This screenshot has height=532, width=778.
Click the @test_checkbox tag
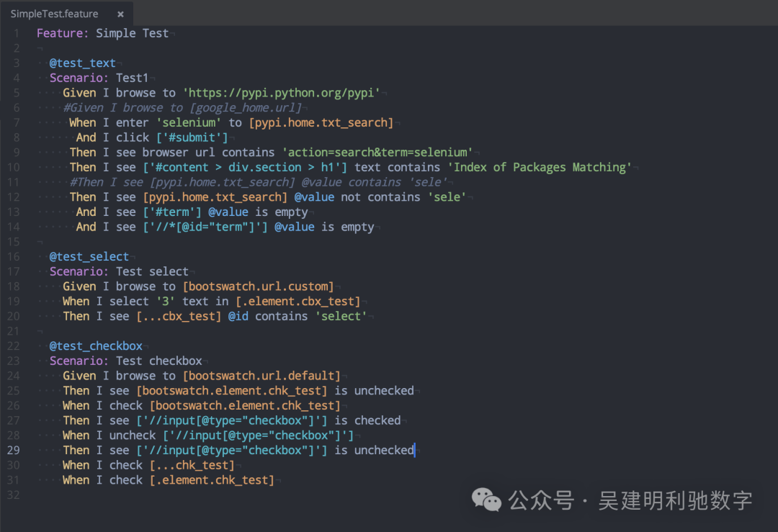pos(96,346)
